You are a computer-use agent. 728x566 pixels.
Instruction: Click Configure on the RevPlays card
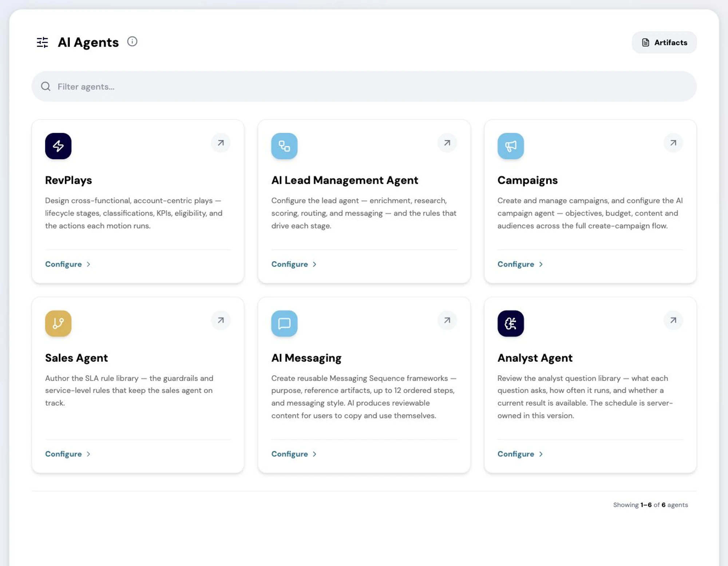tap(68, 264)
